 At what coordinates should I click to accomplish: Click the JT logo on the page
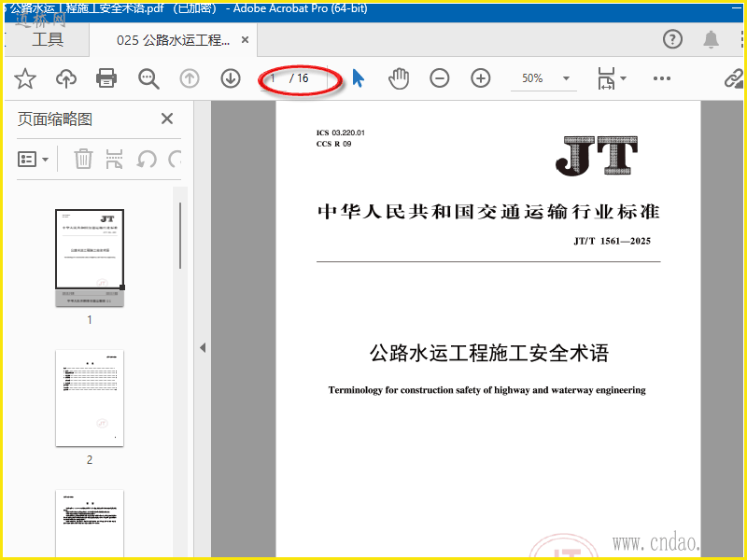pyautogui.click(x=597, y=156)
